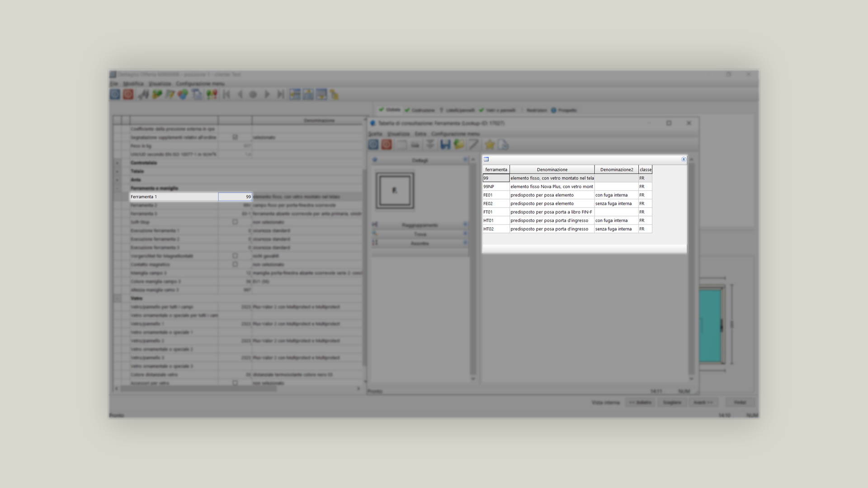The image size is (868, 488).
Task: Sort by the ferramenta column header
Action: 496,169
